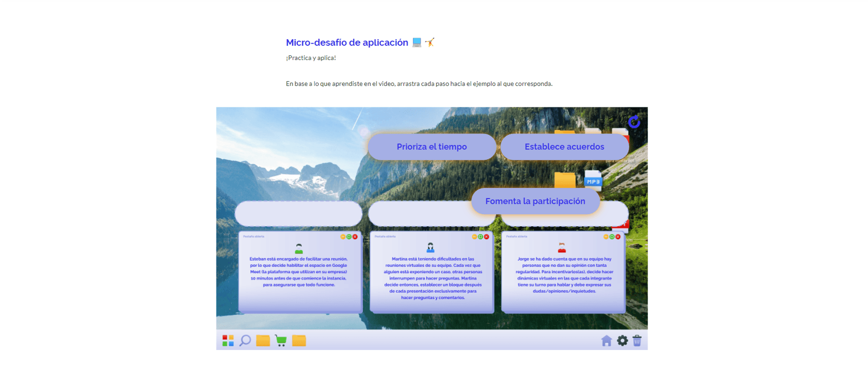
Task: Close the Jorge card with red button
Action: click(x=618, y=237)
